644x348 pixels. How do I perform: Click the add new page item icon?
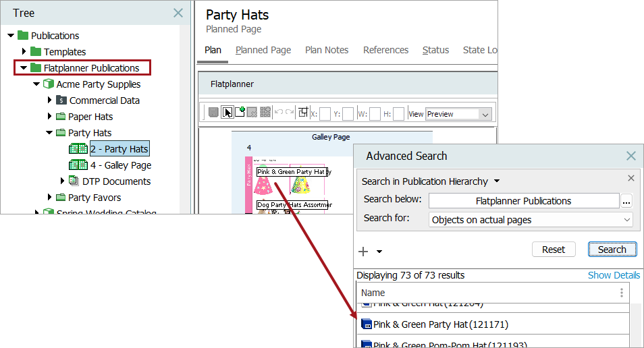click(x=240, y=113)
